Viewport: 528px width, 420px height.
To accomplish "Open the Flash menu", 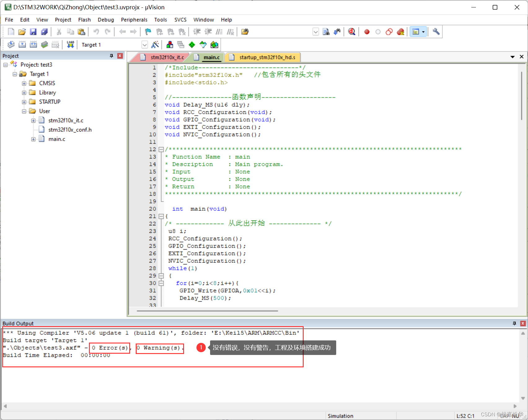I will click(x=84, y=20).
